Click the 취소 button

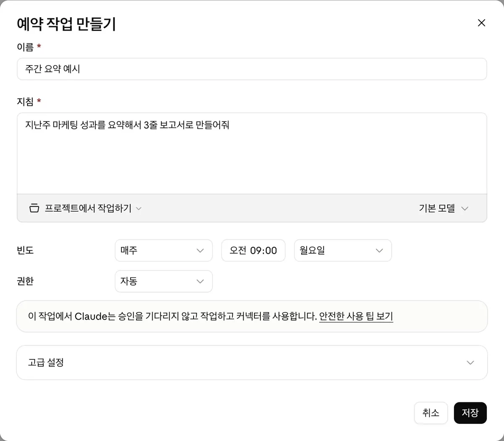coord(431,413)
